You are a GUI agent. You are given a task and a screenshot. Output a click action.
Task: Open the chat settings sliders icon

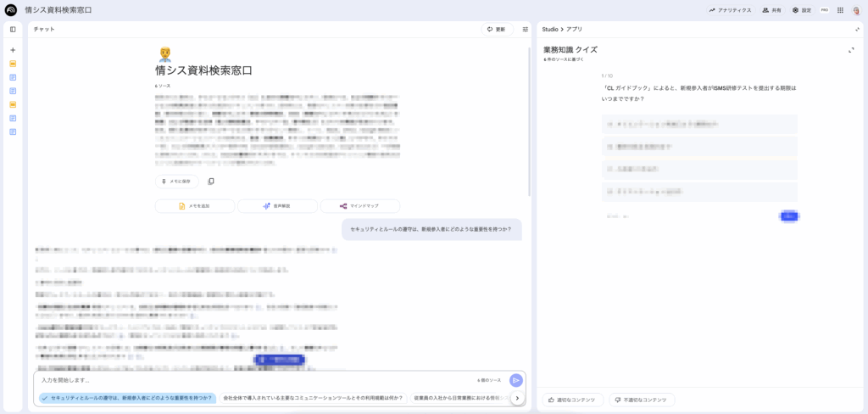[x=525, y=29]
